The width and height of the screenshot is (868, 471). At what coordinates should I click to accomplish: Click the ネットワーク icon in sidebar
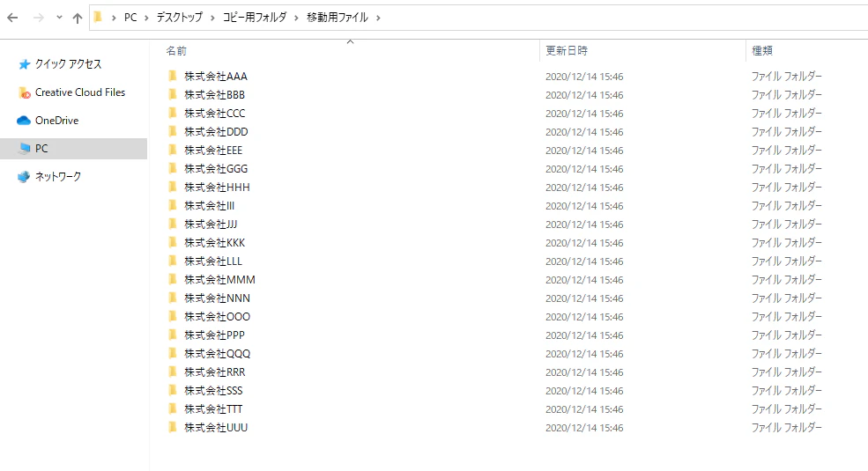(24, 177)
